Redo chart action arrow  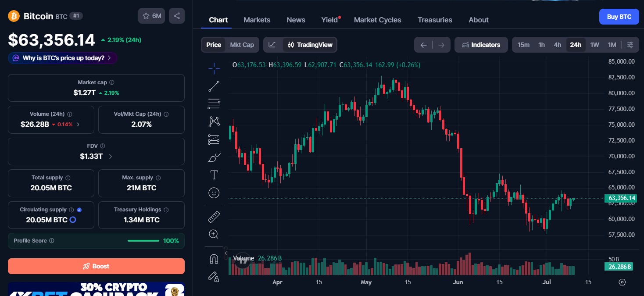pyautogui.click(x=441, y=45)
